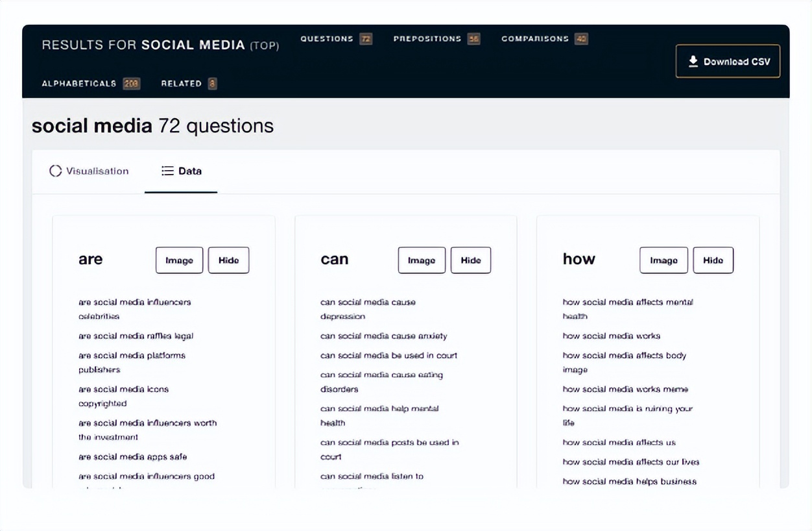The height and width of the screenshot is (531, 812).
Task: Open the Questions results section
Action: click(326, 39)
